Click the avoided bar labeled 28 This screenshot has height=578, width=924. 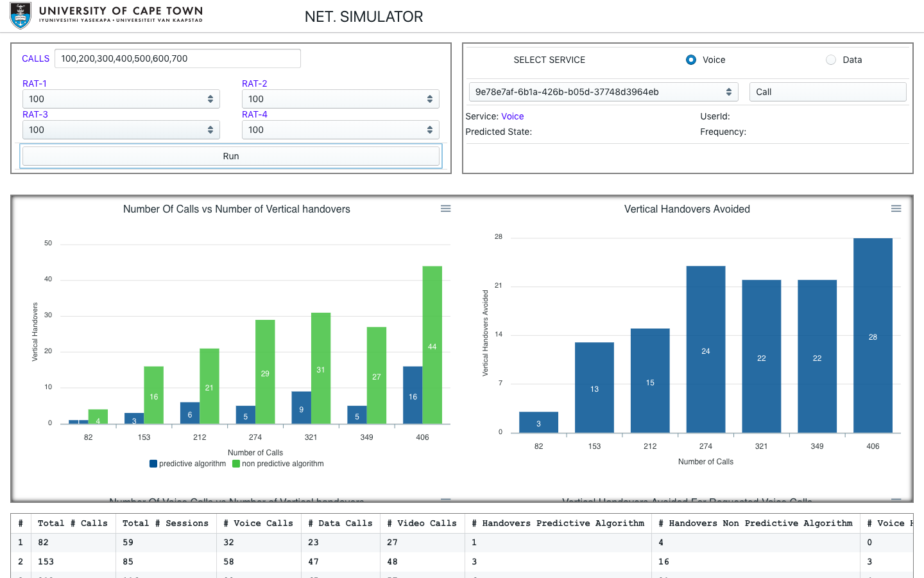pyautogui.click(x=873, y=335)
